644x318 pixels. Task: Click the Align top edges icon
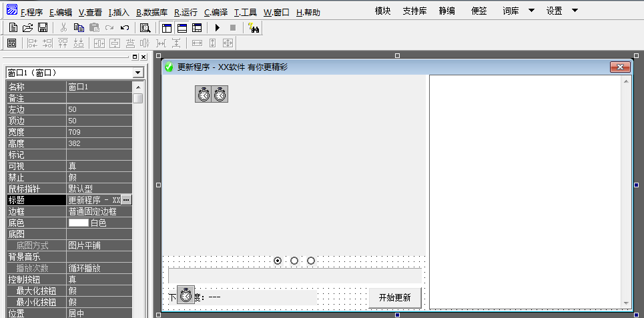pyautogui.click(x=63, y=43)
